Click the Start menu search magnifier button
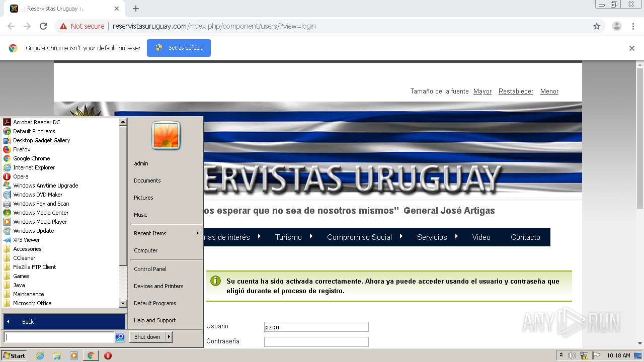 coord(120,337)
